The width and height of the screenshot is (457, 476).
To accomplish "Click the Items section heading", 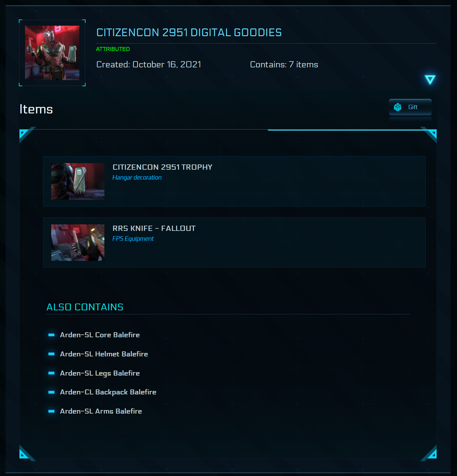I will coord(36,109).
